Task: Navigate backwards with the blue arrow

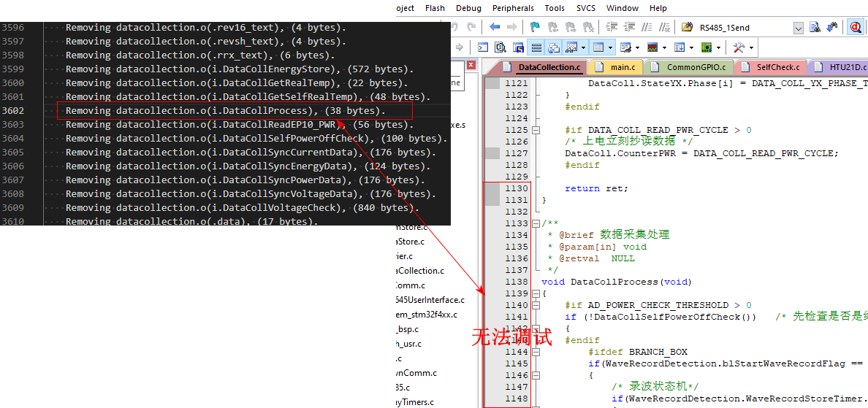Action: [x=495, y=26]
